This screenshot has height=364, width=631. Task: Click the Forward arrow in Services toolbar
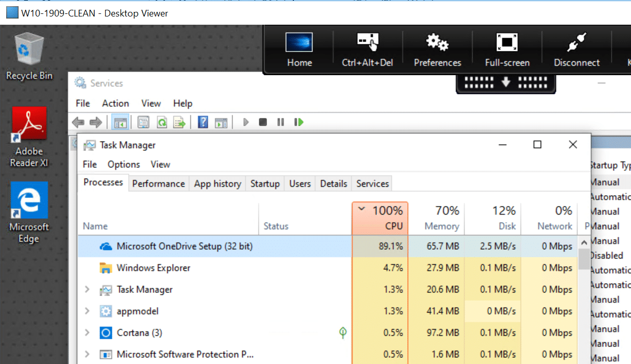point(96,123)
